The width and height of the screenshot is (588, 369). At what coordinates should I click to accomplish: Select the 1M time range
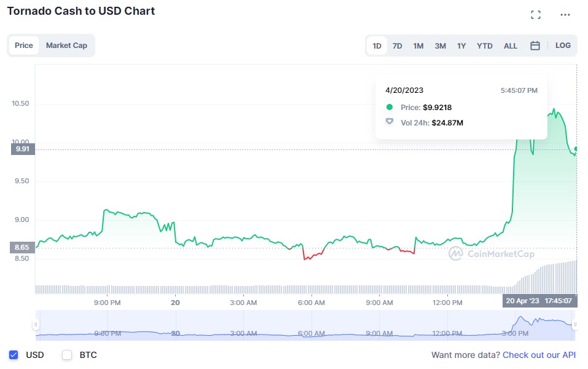[418, 46]
